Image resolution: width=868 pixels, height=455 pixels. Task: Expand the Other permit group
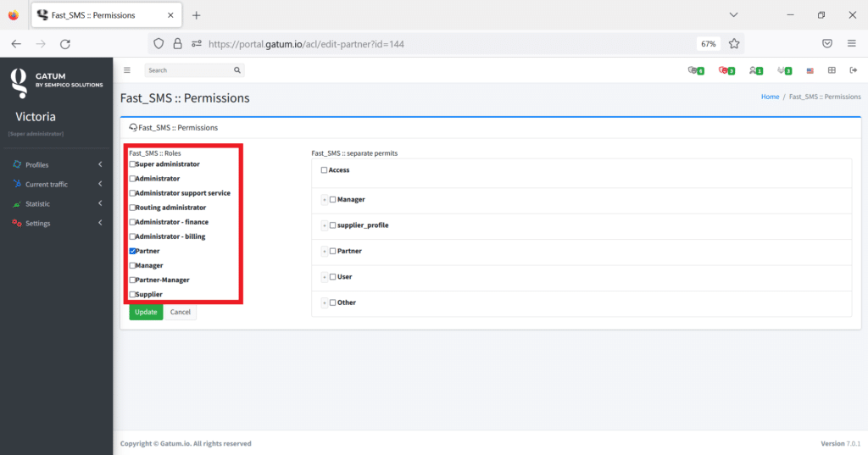pyautogui.click(x=325, y=302)
